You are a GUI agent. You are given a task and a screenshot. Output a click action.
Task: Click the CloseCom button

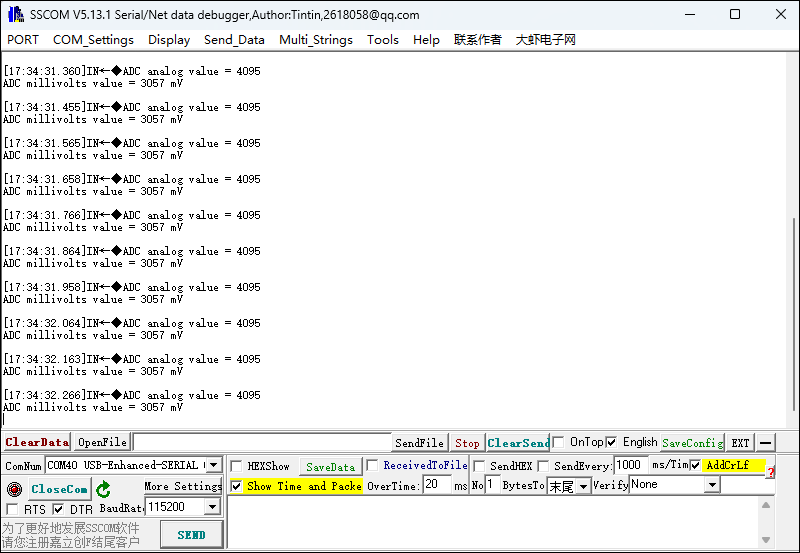tap(59, 489)
